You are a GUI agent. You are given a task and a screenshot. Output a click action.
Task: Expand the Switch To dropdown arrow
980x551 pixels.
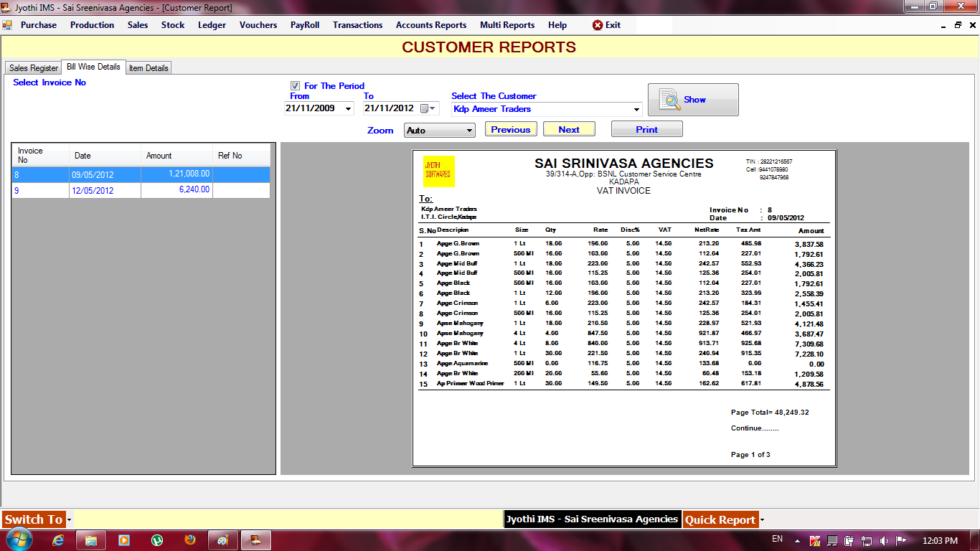pyautogui.click(x=70, y=519)
